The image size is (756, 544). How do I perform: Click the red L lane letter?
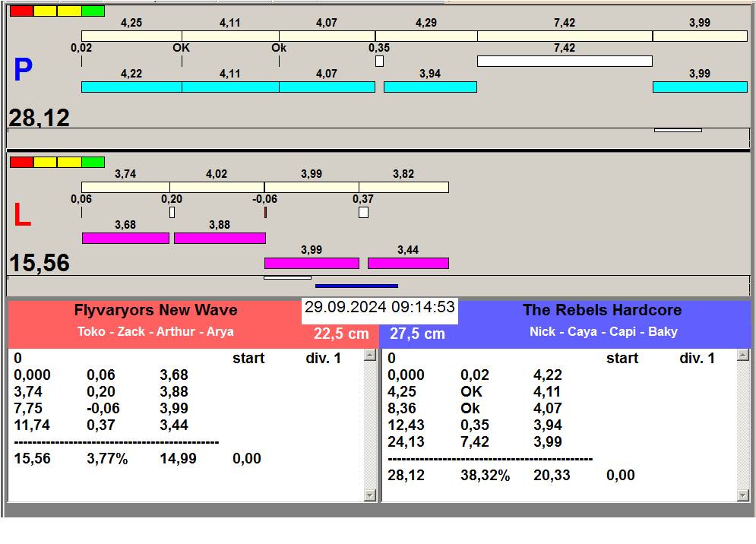coord(23,217)
